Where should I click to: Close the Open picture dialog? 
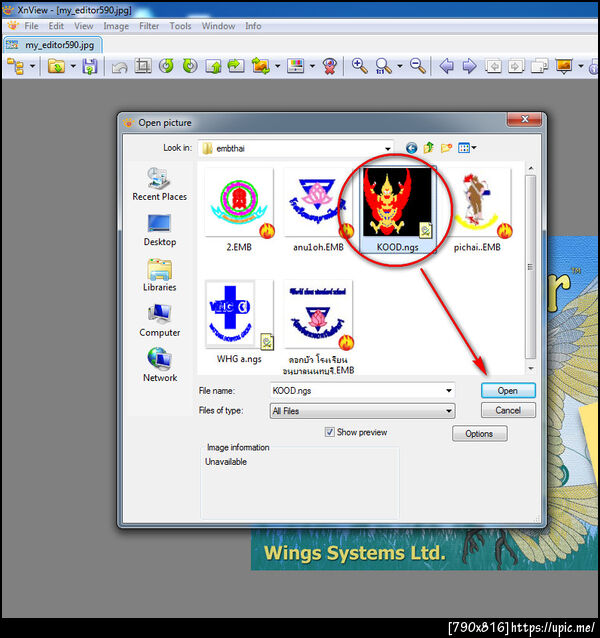(x=524, y=119)
